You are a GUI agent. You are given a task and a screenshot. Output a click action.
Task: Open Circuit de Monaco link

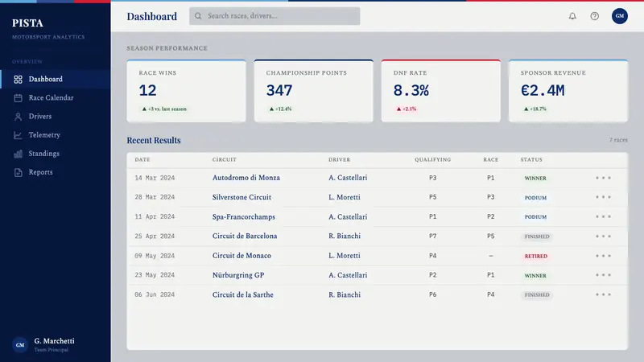[x=242, y=256]
